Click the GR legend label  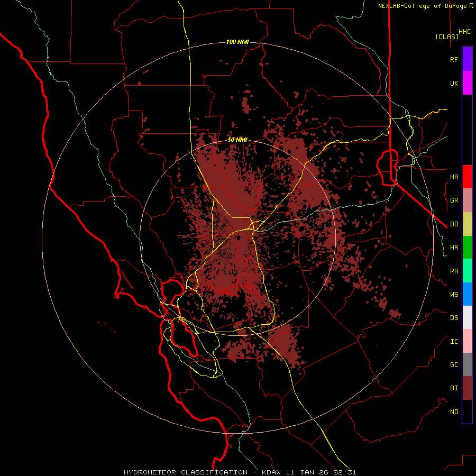pyautogui.click(x=454, y=200)
